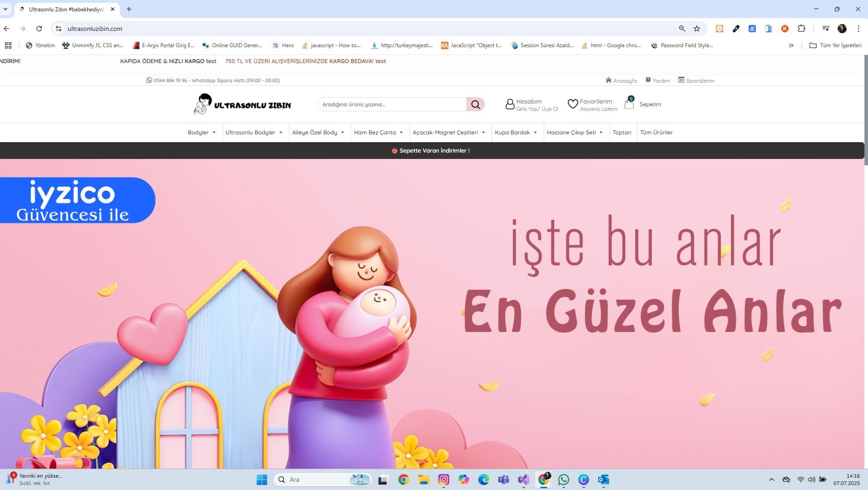Screen dimensions: 868x490
Task: Open the Favorilerim heart icon
Action: [573, 104]
